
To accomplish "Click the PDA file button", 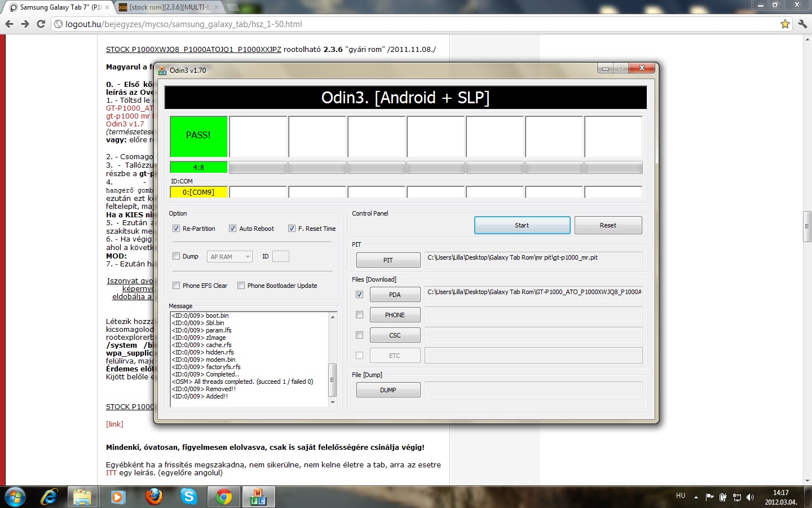I will click(395, 295).
